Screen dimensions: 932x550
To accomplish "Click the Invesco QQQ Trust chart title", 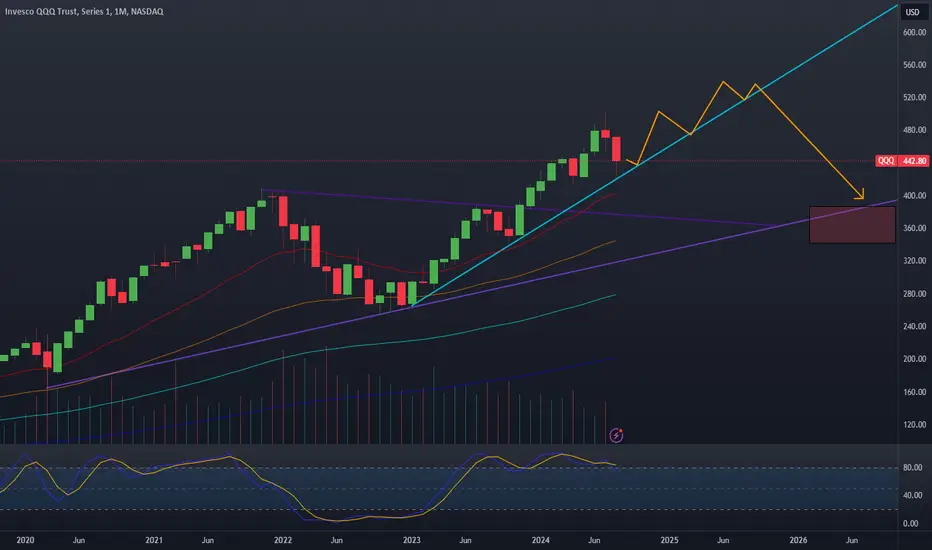I will (84, 11).
